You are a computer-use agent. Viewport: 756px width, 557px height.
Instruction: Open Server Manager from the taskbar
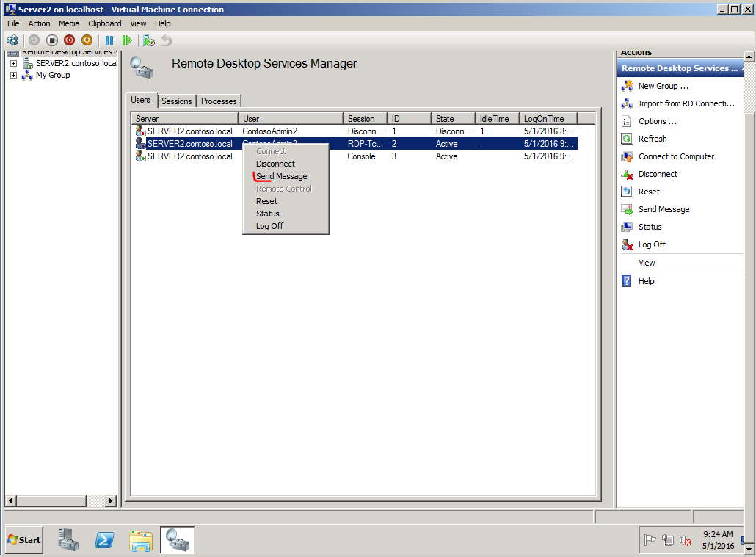[68, 539]
